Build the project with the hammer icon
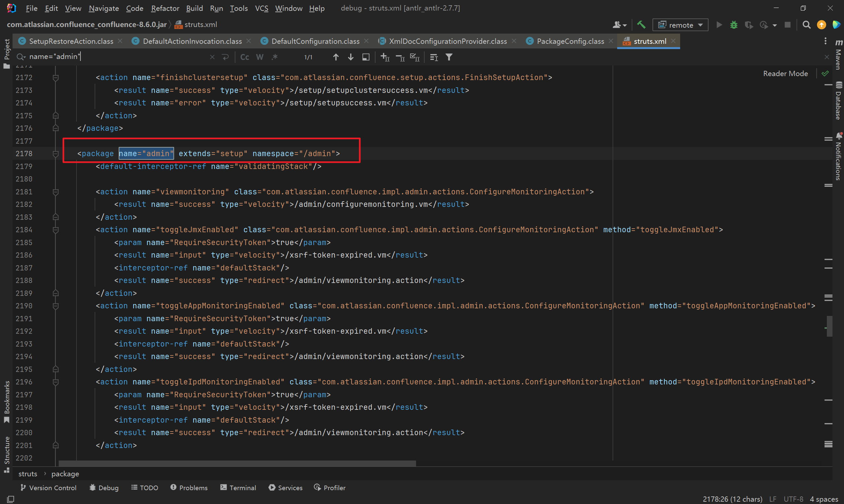 click(x=641, y=25)
